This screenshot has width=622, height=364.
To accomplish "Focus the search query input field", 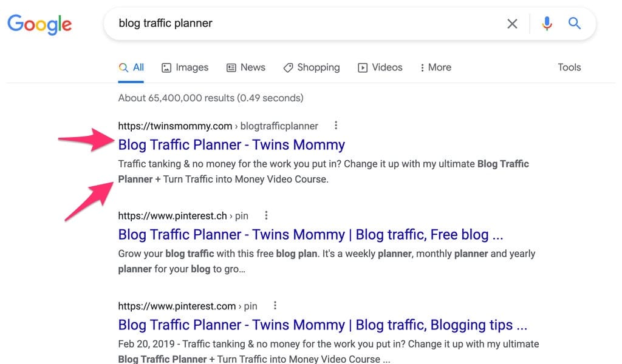I will click(x=304, y=24).
